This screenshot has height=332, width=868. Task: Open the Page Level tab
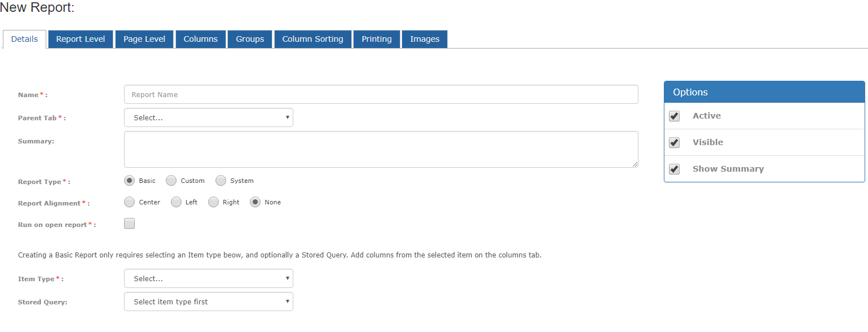coord(144,39)
